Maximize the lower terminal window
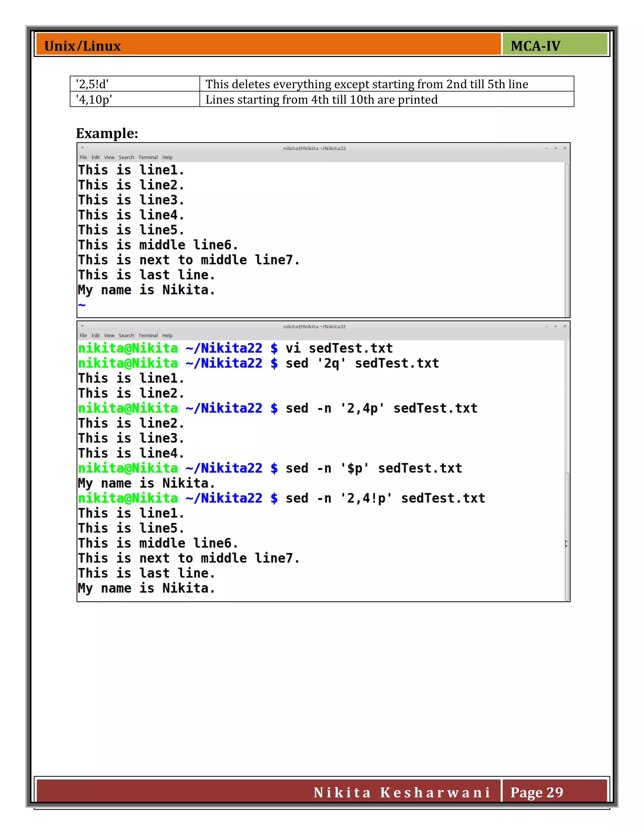 tap(556, 326)
